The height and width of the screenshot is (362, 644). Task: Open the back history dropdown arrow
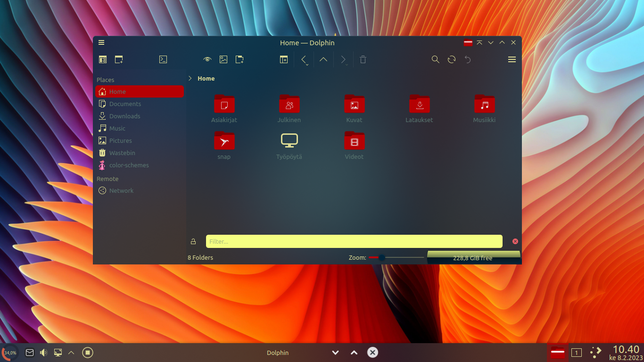tap(307, 65)
